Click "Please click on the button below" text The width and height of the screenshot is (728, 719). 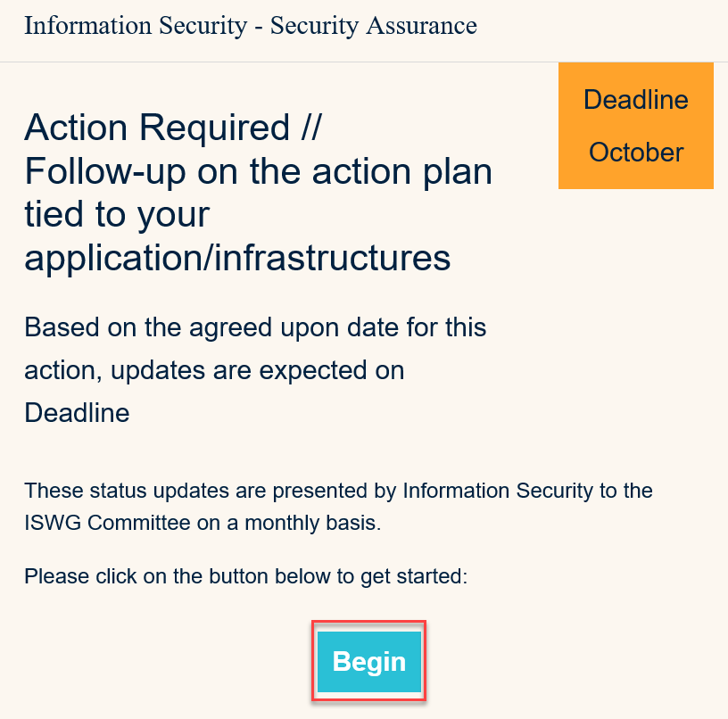(177, 576)
